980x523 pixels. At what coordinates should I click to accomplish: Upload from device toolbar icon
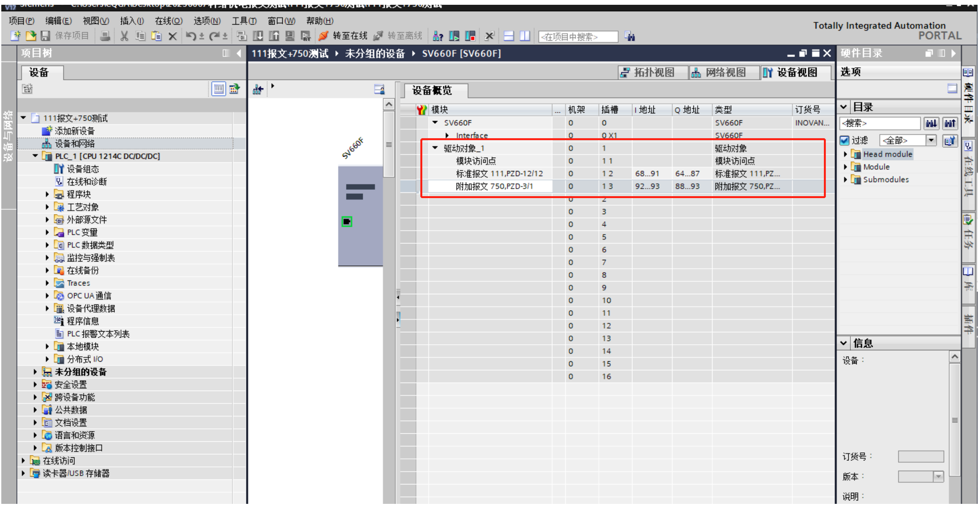[x=274, y=36]
